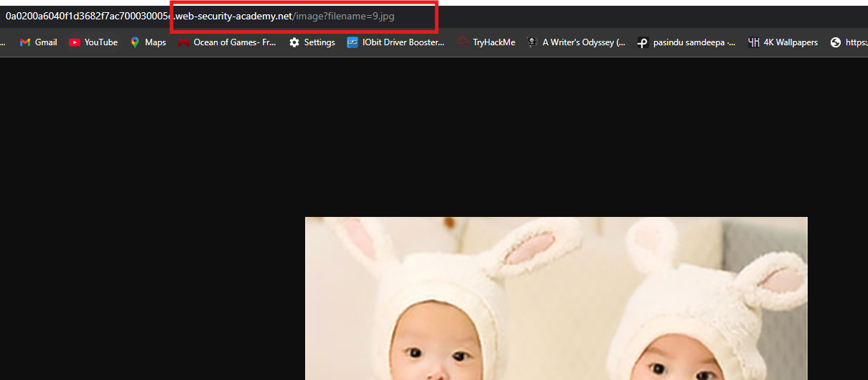Click the Writer's Odyssey favicon

[532, 42]
